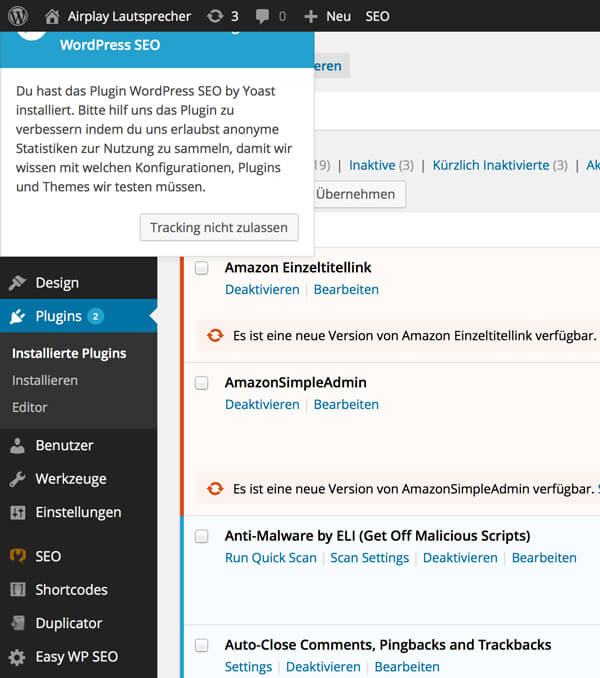Viewport: 600px width, 678px height.
Task: Deactivate the Amazon Einzeltitellink plugin
Action: pyautogui.click(x=262, y=289)
